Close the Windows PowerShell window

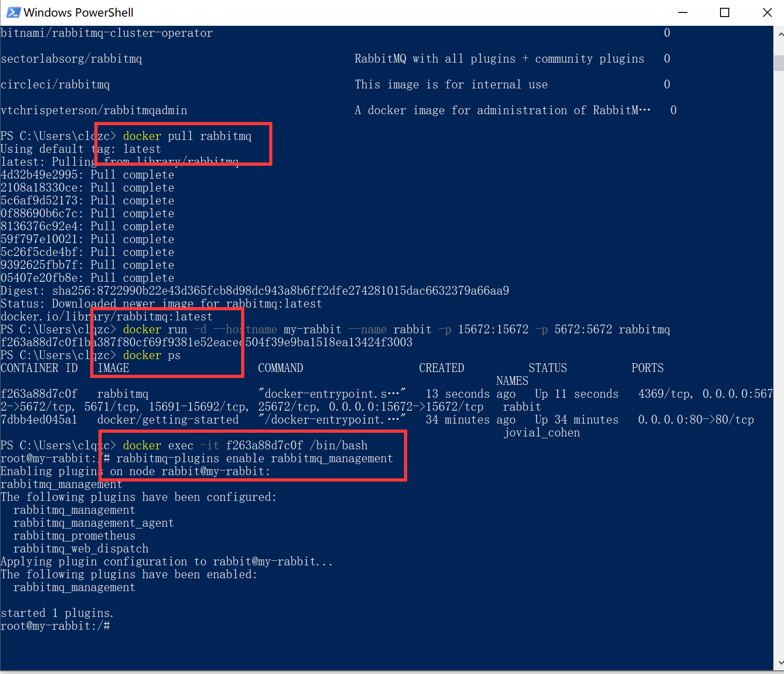767,12
